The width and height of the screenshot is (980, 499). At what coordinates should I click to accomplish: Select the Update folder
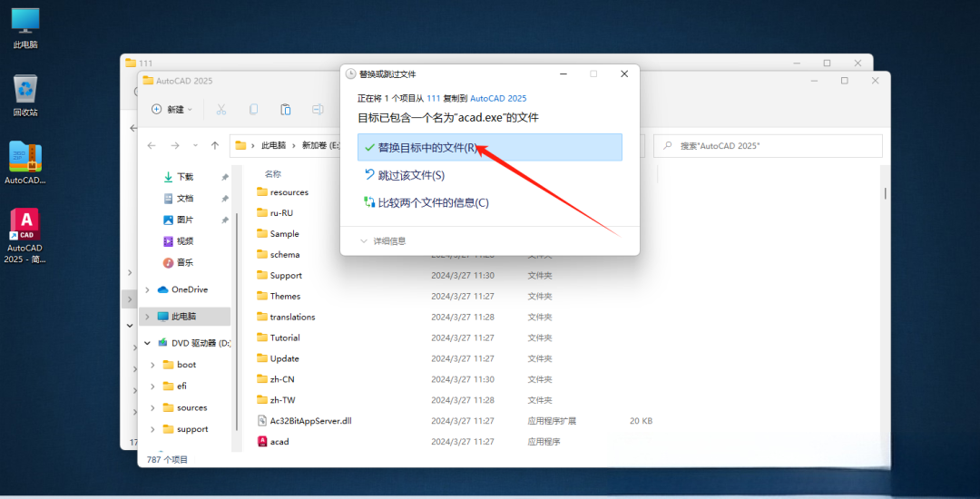coord(284,358)
